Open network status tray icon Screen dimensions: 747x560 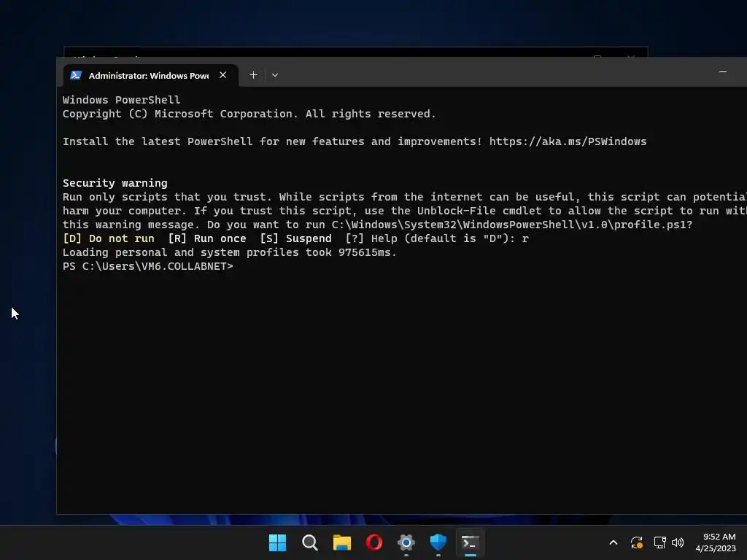659,542
